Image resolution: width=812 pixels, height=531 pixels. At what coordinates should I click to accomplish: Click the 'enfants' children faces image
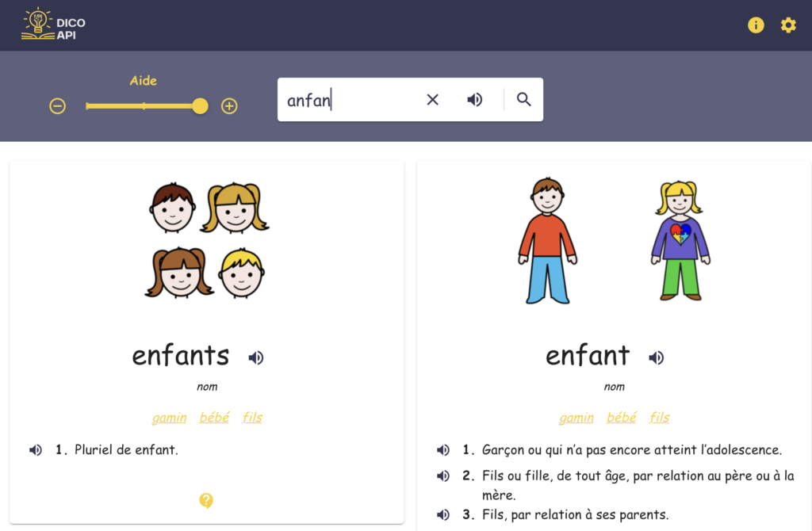(207, 240)
